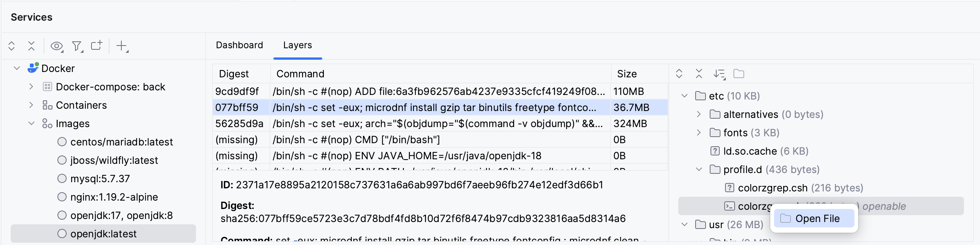The height and width of the screenshot is (245, 980).
Task: Switch to the Layers tab
Action: (x=297, y=45)
